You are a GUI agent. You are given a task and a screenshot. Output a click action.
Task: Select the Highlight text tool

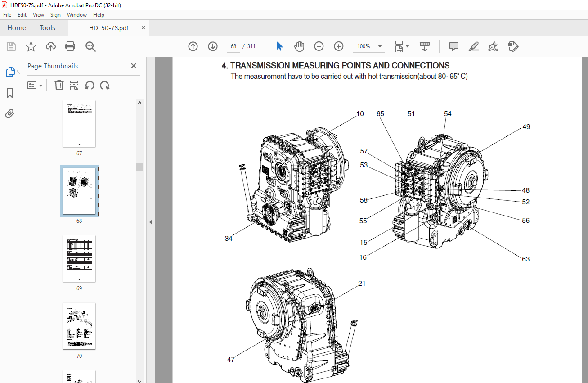[473, 46]
